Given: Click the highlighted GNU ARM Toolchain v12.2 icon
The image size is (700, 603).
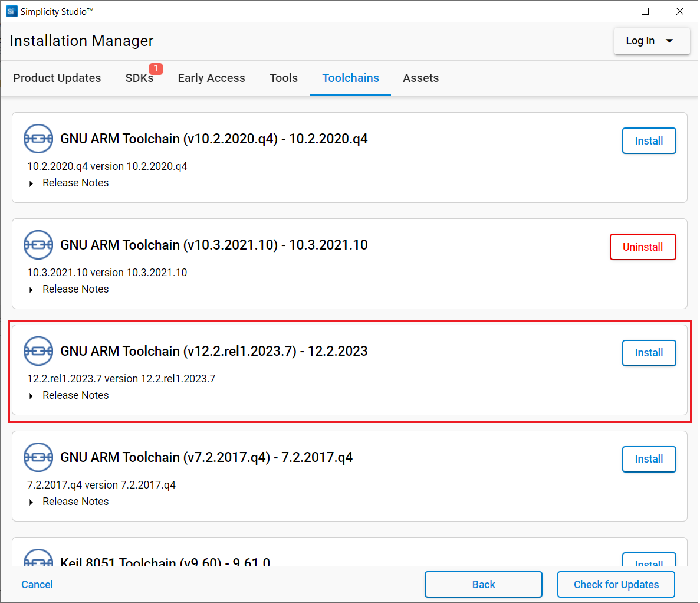Looking at the screenshot, I should (x=38, y=351).
